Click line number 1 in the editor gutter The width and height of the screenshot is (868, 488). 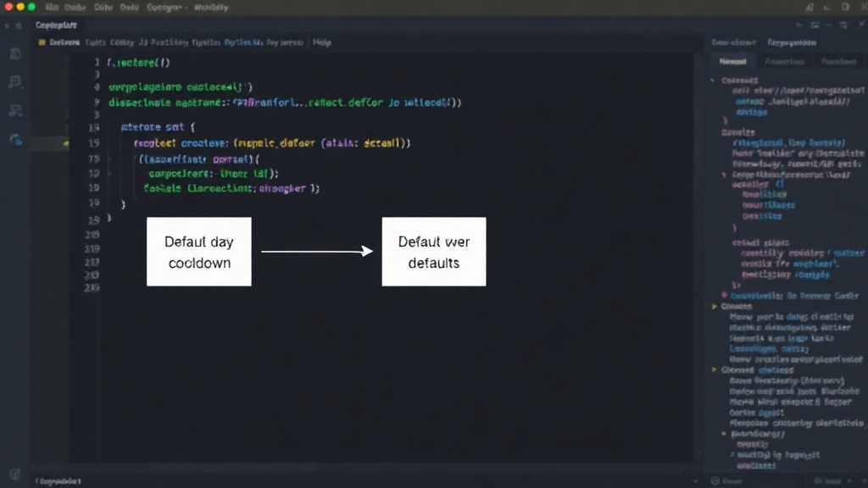97,63
